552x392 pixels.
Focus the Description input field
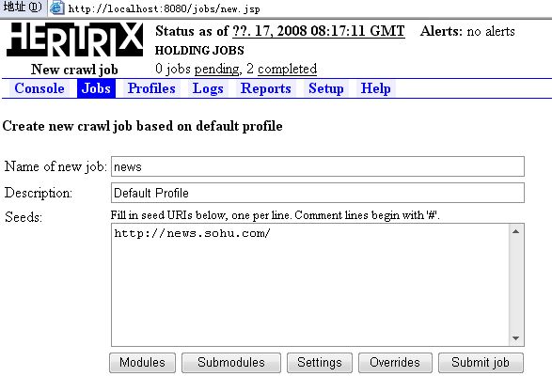[318, 193]
